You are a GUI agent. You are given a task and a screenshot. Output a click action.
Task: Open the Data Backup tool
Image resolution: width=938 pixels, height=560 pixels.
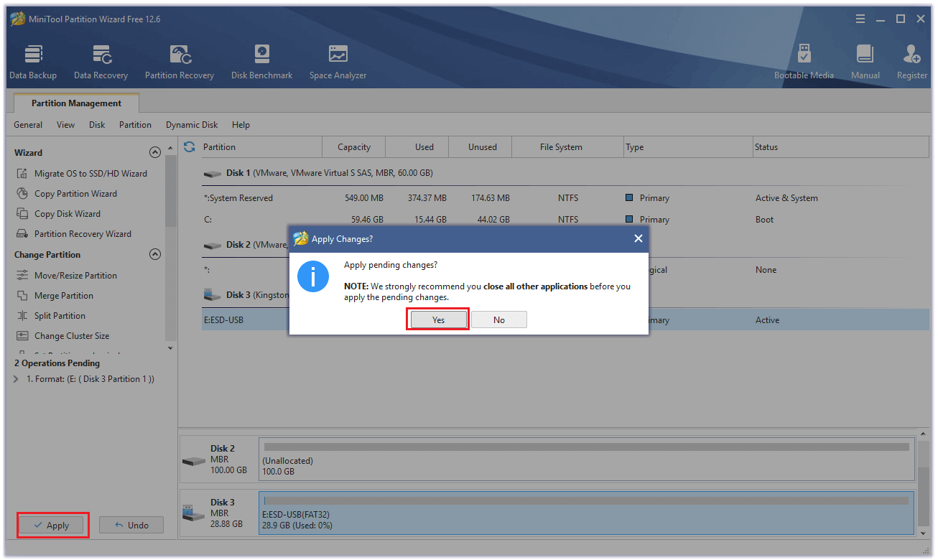(x=33, y=62)
